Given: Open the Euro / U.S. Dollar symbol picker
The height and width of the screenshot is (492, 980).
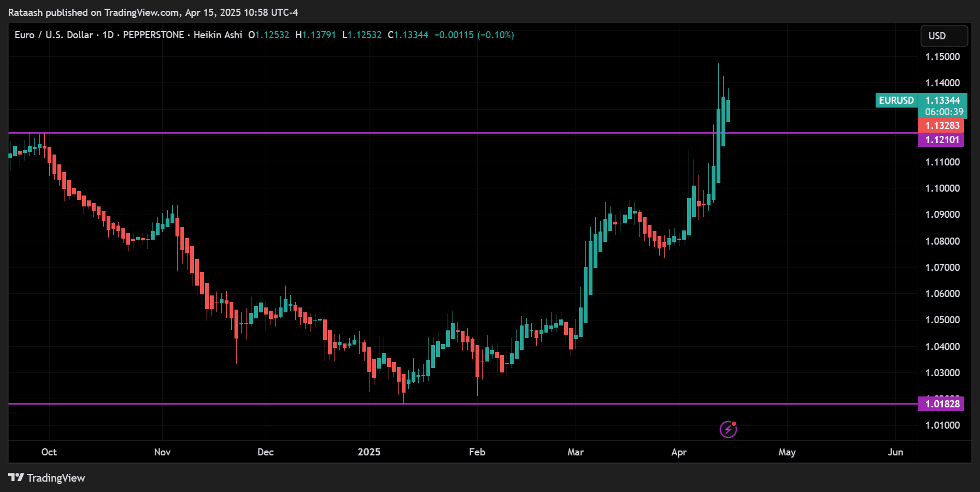Looking at the screenshot, I should 53,35.
